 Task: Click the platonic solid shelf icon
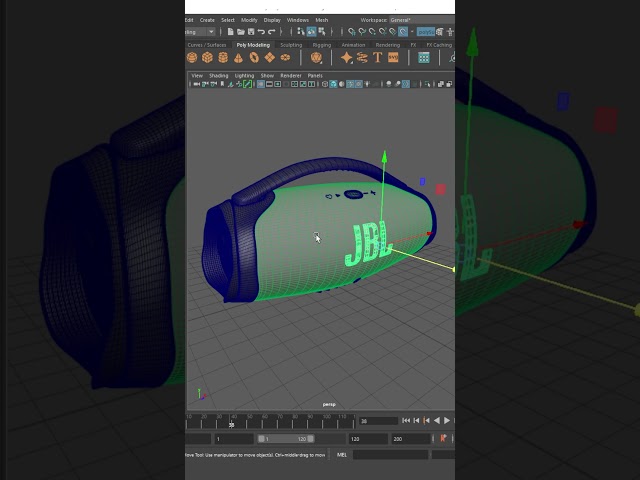coord(316,58)
